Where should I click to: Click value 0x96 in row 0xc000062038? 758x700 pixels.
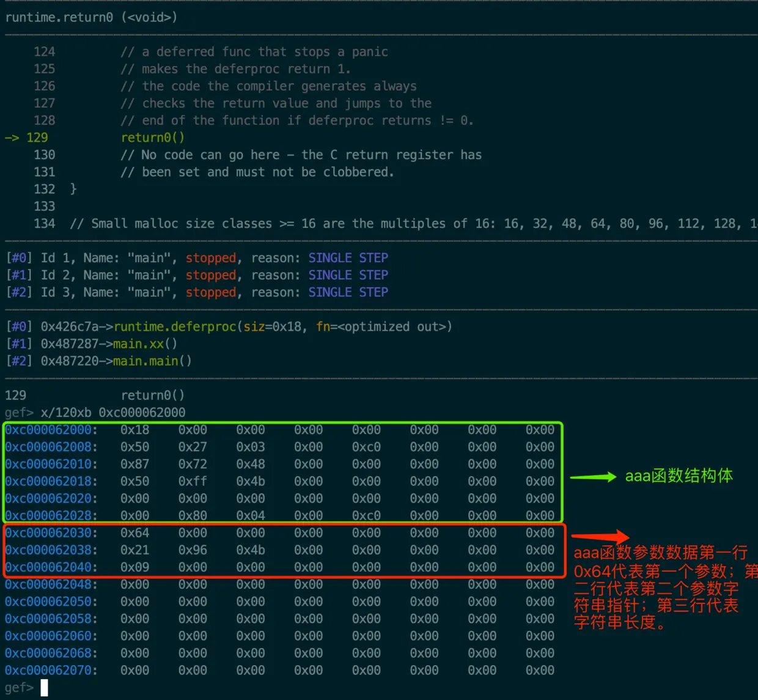tap(193, 550)
